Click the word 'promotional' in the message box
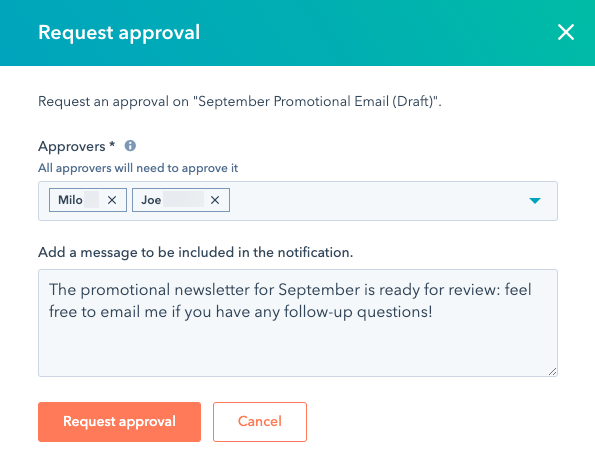595x465 pixels. [125, 290]
